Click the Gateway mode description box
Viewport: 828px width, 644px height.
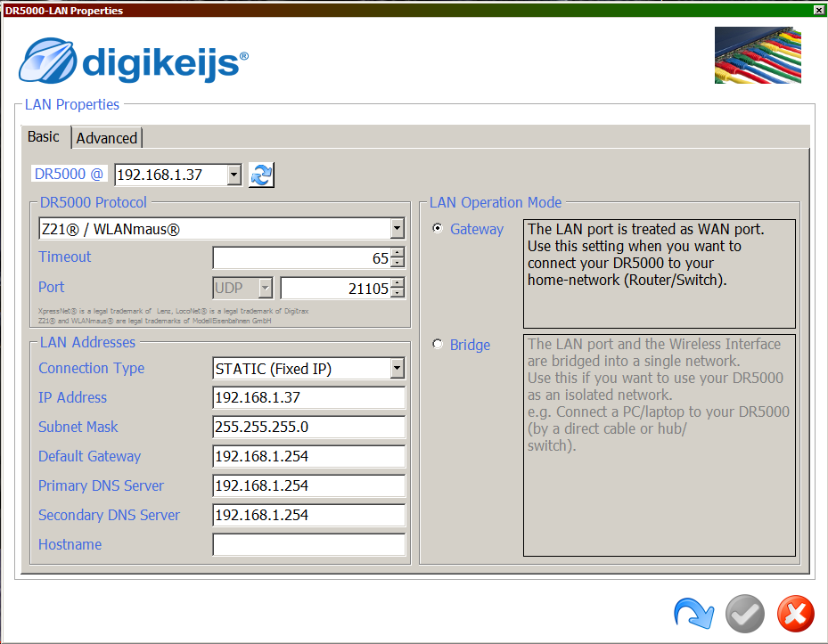point(659,273)
